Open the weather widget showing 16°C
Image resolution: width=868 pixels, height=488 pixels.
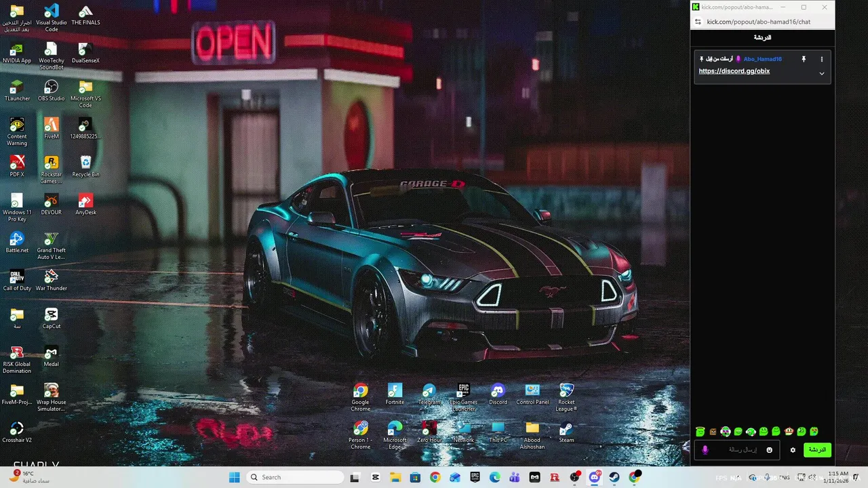(x=28, y=476)
